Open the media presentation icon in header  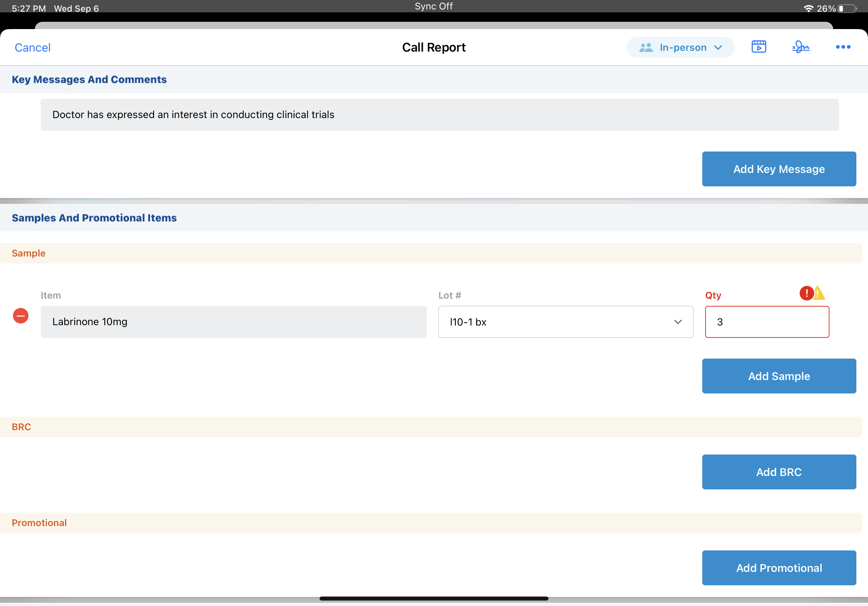758,47
